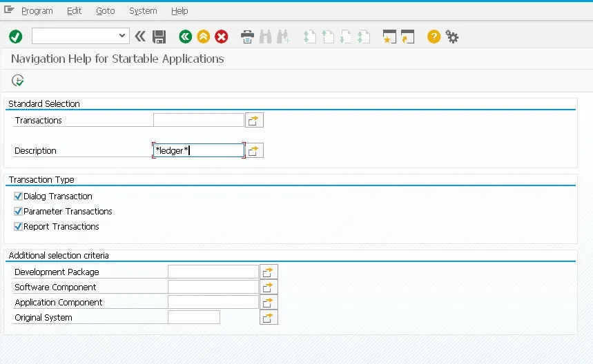Image resolution: width=593 pixels, height=364 pixels.
Task: Click the Next Page icon
Action: tap(346, 37)
